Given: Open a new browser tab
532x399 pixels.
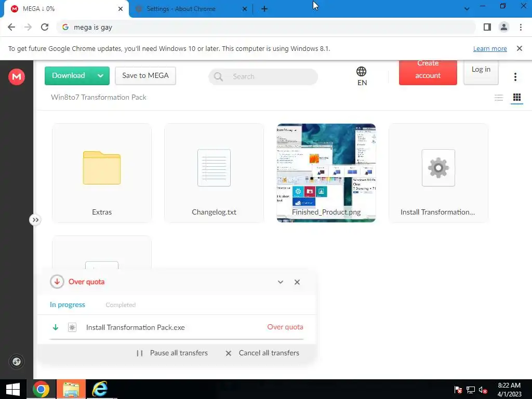Looking at the screenshot, I should [x=264, y=9].
